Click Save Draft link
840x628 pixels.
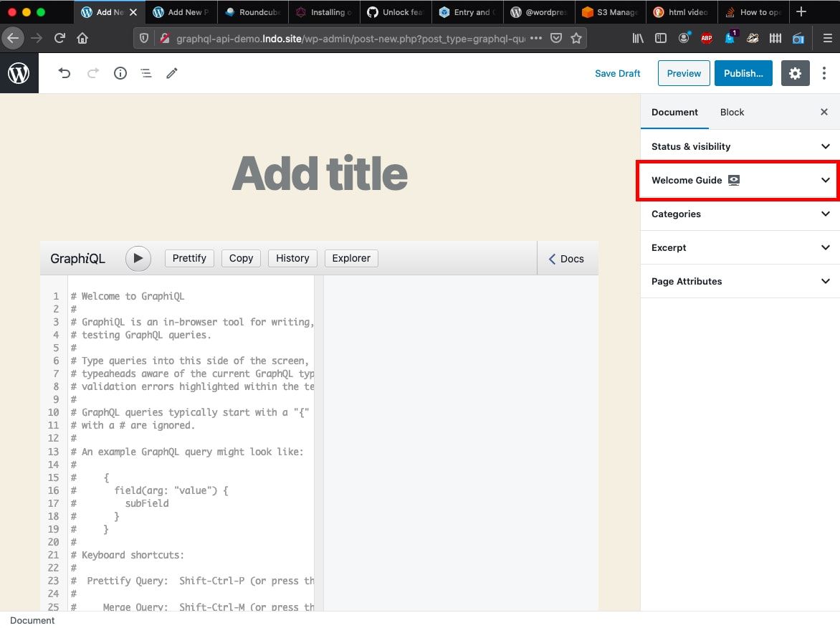click(x=617, y=72)
